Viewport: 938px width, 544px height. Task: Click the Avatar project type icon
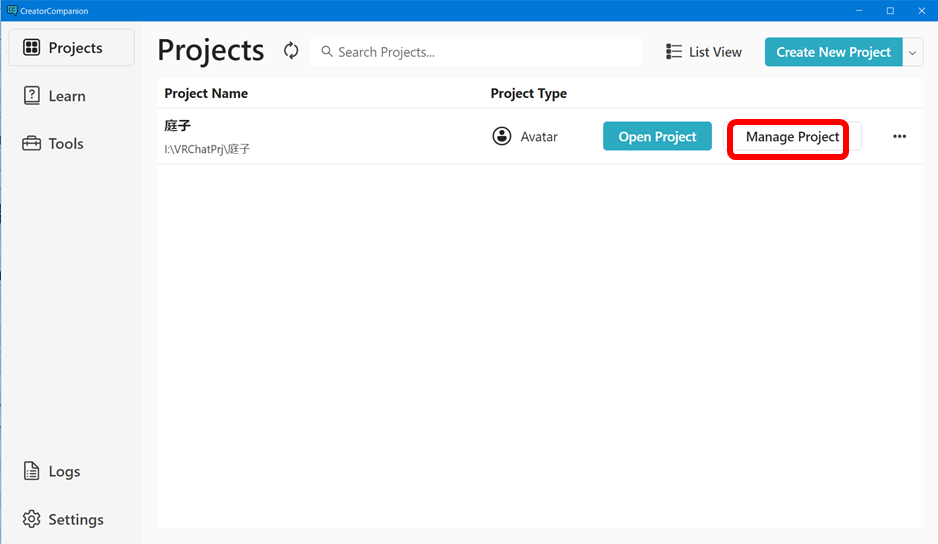pos(502,137)
